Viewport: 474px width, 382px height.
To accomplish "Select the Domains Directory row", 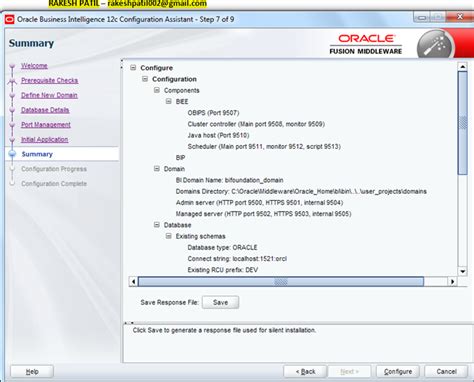I will 301,191.
